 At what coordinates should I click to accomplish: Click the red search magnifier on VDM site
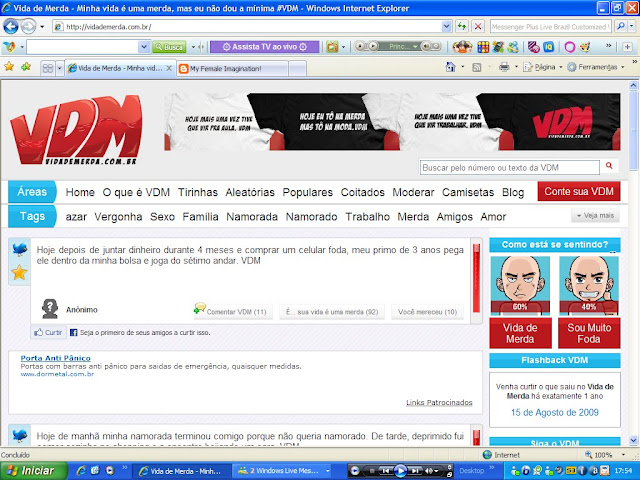[x=609, y=165]
